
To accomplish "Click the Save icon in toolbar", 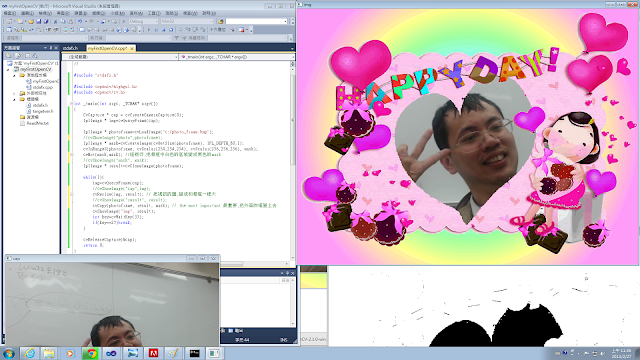I will pos(39,21).
